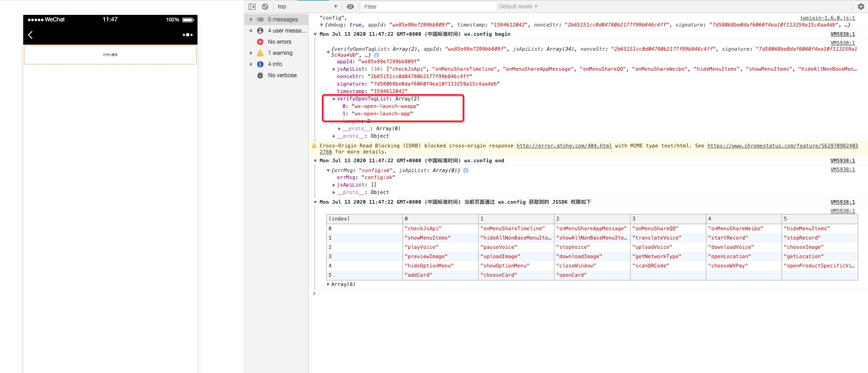This screenshot has height=373, width=868.
Task: Collapse the JSSDK permissions log entry
Action: point(316,202)
